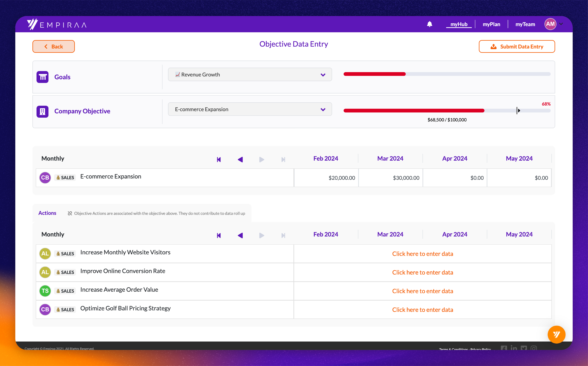Click the Goals pillar icon
This screenshot has height=366, width=588.
click(42, 77)
